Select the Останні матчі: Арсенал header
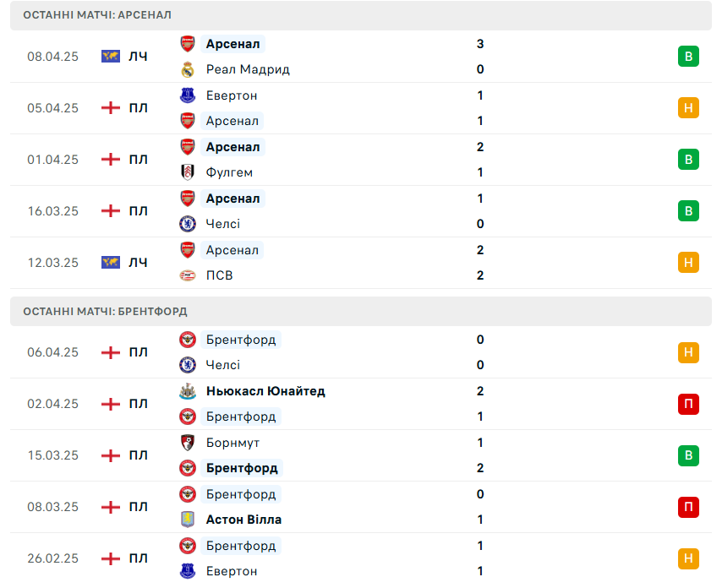Viewport: 722px width, 588px height. click(x=361, y=15)
